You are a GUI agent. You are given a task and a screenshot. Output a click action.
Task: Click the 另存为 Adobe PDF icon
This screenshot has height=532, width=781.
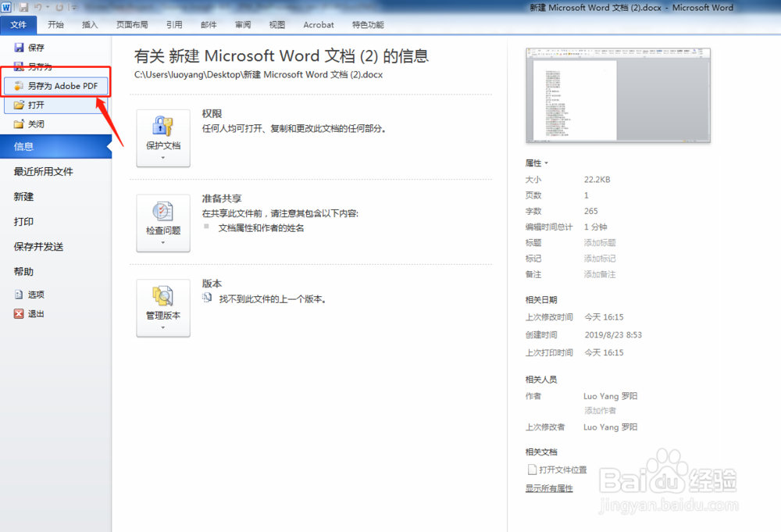[19, 86]
